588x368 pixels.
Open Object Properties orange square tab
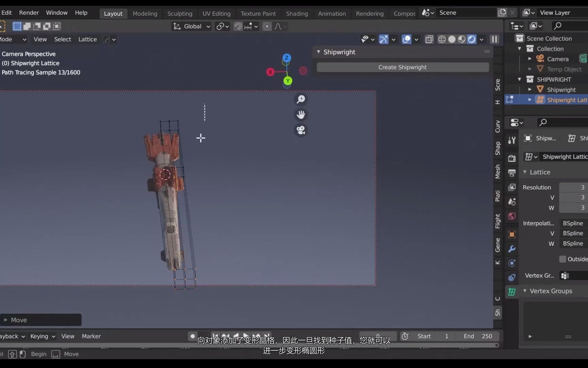click(x=512, y=234)
